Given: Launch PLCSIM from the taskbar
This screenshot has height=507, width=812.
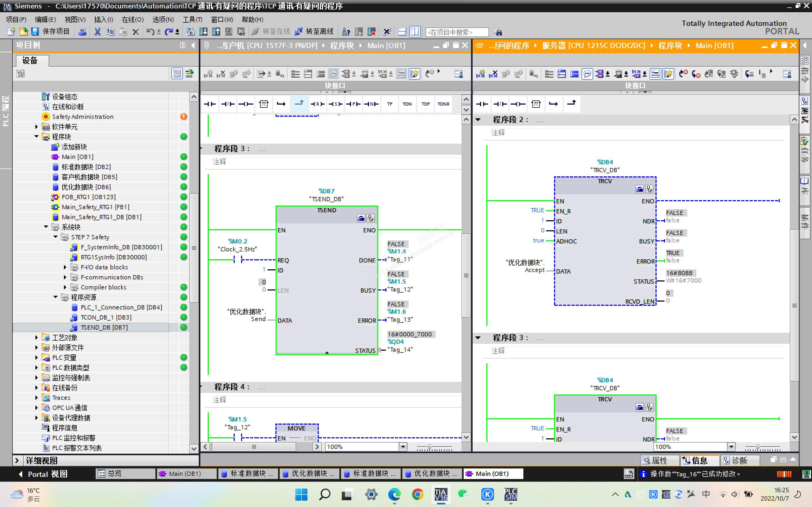Looking at the screenshot, I should 510,494.
